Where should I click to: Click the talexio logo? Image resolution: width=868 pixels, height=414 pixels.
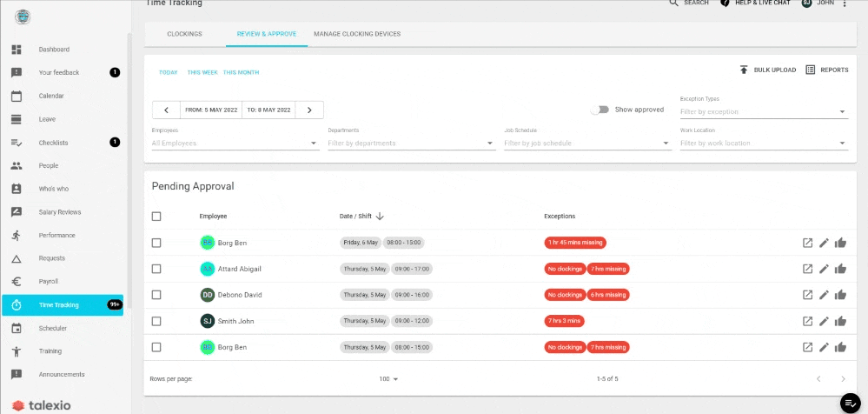42,405
